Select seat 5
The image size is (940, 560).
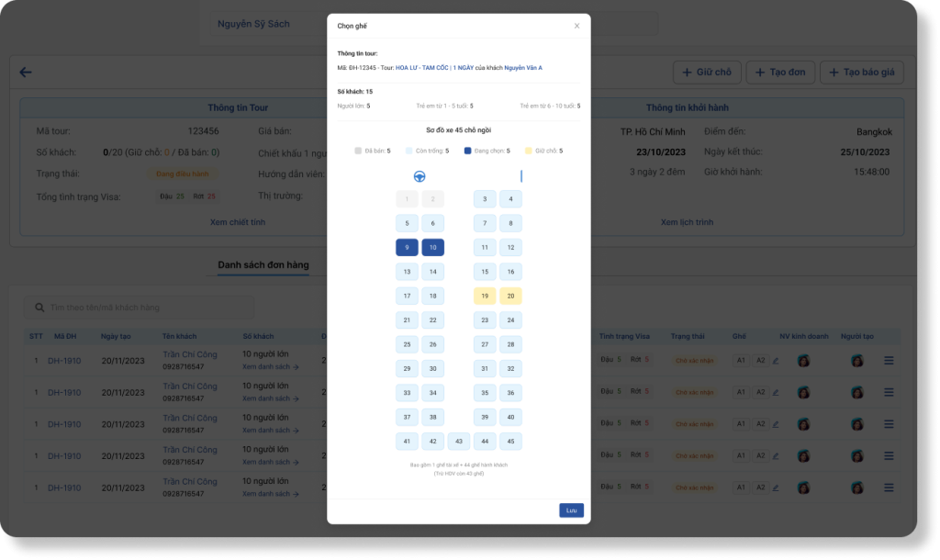[x=407, y=223]
